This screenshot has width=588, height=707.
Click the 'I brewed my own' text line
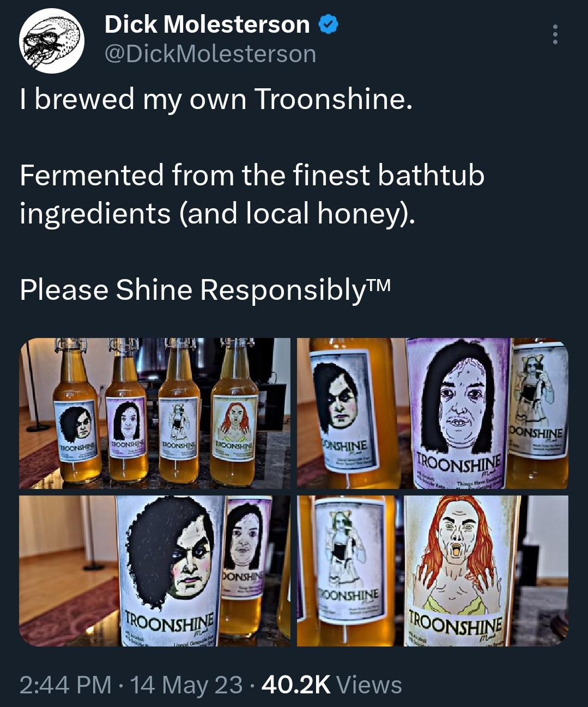(x=216, y=99)
